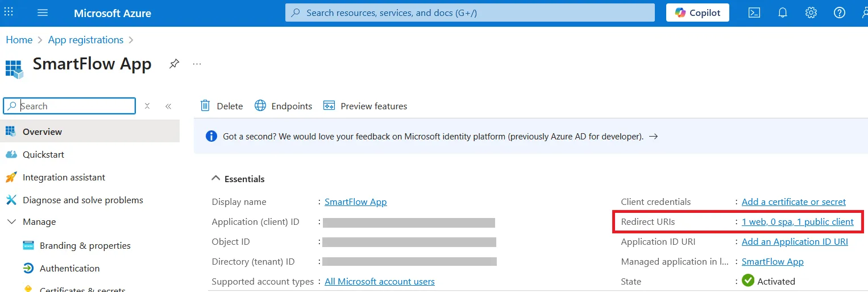Launch Cloud Shell terminal icon

754,13
